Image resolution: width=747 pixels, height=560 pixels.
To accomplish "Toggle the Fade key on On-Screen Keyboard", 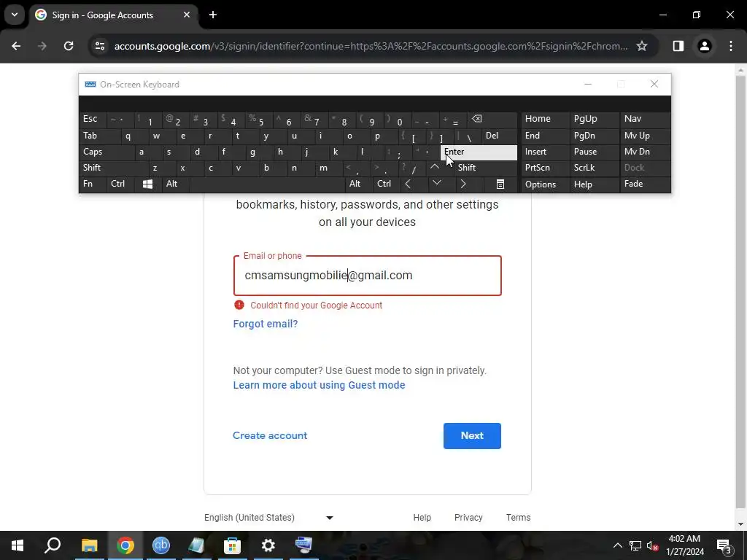I will click(645, 184).
